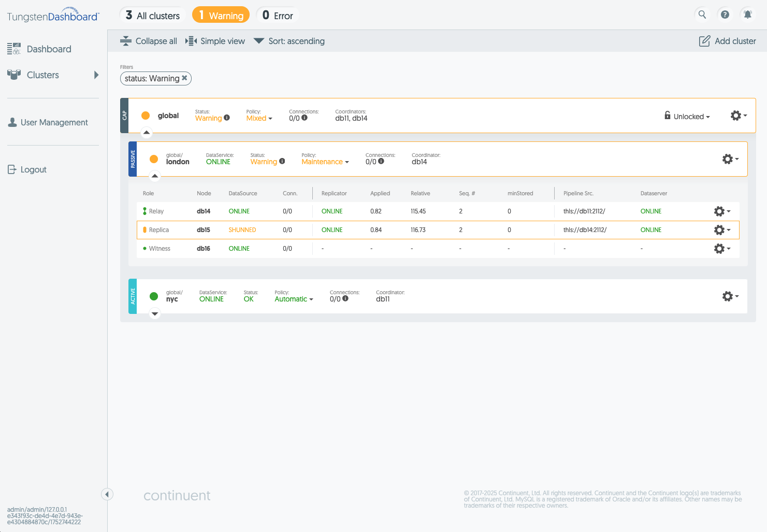This screenshot has height=532, width=767.
Task: Open the notifications bell icon
Action: tap(748, 15)
